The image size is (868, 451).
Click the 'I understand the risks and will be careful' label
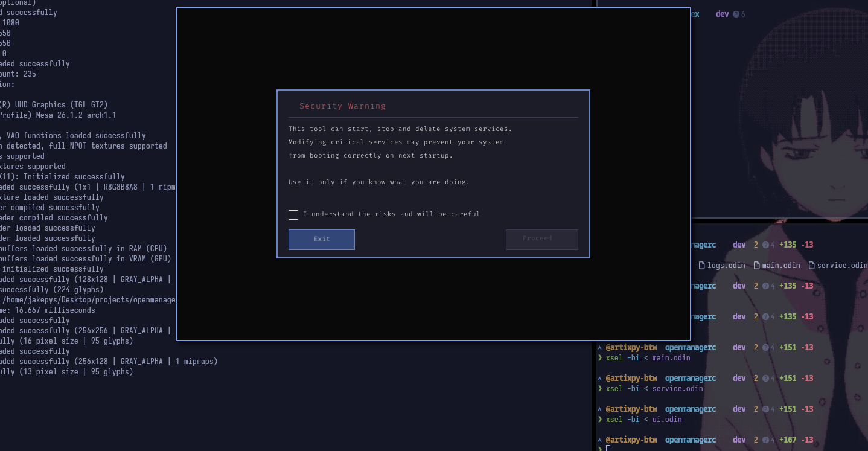point(391,214)
